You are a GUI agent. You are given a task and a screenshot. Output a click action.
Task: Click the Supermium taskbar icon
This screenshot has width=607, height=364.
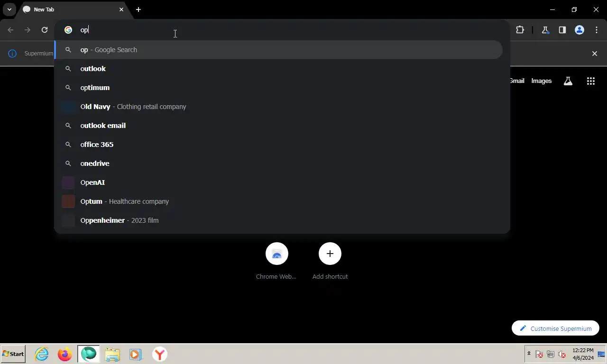click(x=89, y=354)
